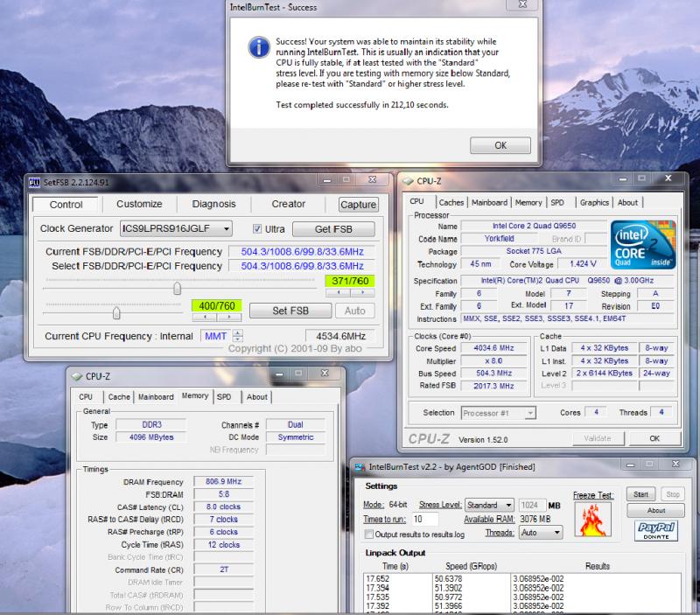Click OK in IntelBurnTest Success dialog

click(x=500, y=145)
